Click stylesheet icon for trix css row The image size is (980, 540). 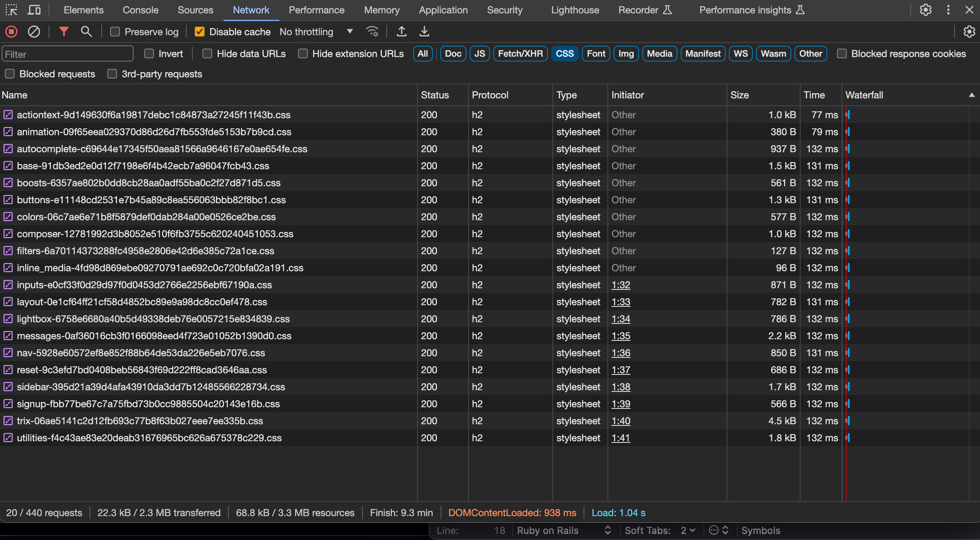(8, 421)
